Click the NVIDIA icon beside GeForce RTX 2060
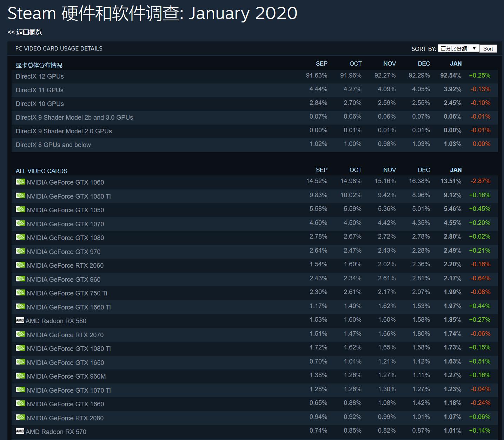This screenshot has height=440, width=504. coord(20,265)
